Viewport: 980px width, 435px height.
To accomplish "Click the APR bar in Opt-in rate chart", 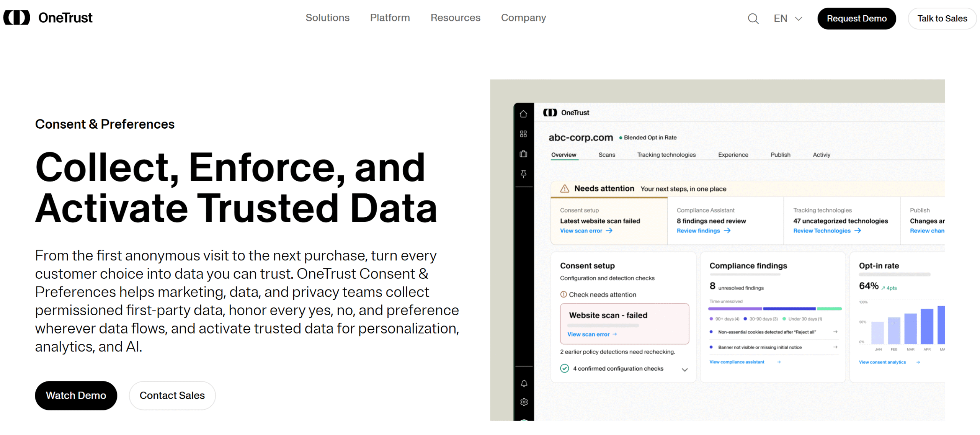I will (x=926, y=326).
